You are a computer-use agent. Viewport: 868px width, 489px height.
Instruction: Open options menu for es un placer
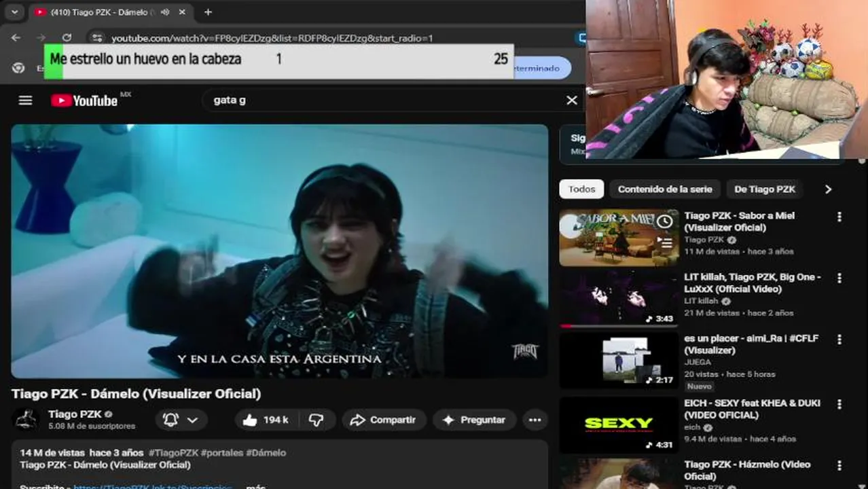[x=839, y=340]
